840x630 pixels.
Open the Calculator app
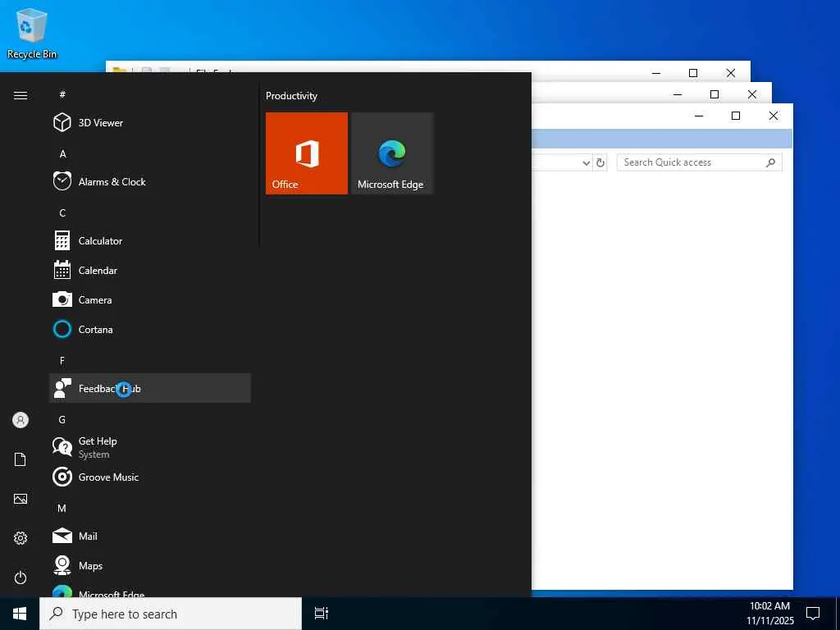pyautogui.click(x=150, y=241)
